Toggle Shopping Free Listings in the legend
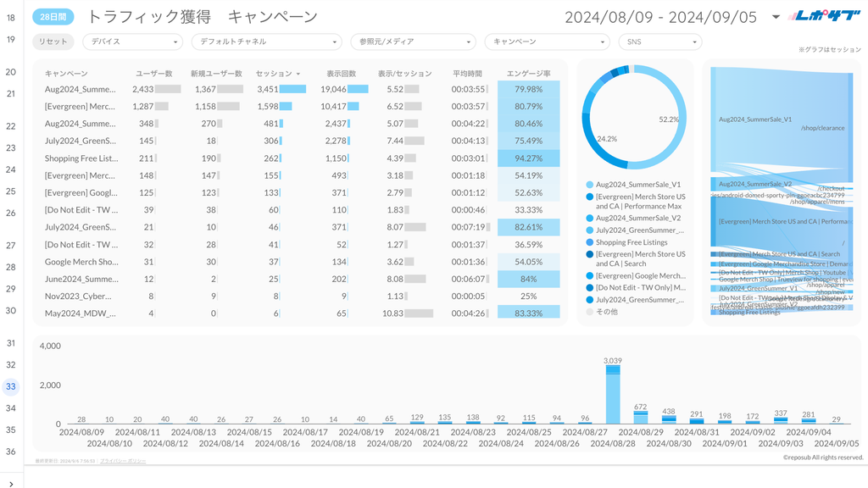This screenshot has width=868, height=488. (x=633, y=241)
